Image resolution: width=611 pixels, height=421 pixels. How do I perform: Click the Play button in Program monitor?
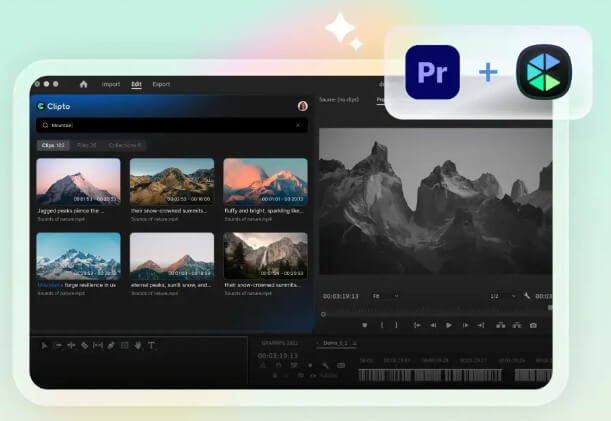[x=449, y=325]
